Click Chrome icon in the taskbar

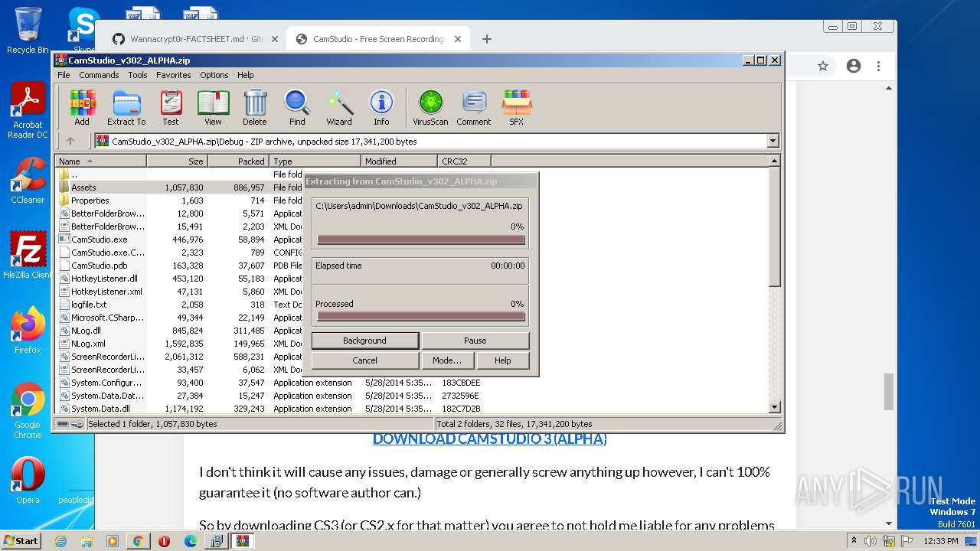138,540
